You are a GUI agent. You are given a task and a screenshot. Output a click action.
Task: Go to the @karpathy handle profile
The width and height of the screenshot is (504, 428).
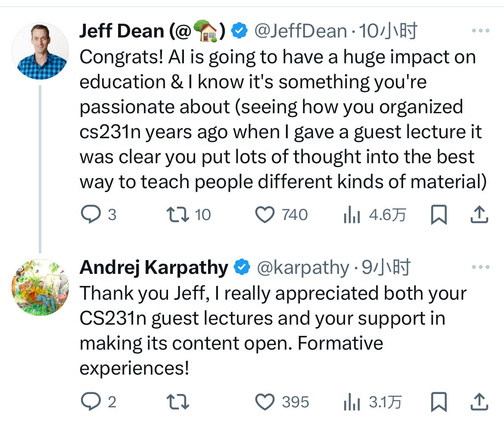click(303, 267)
